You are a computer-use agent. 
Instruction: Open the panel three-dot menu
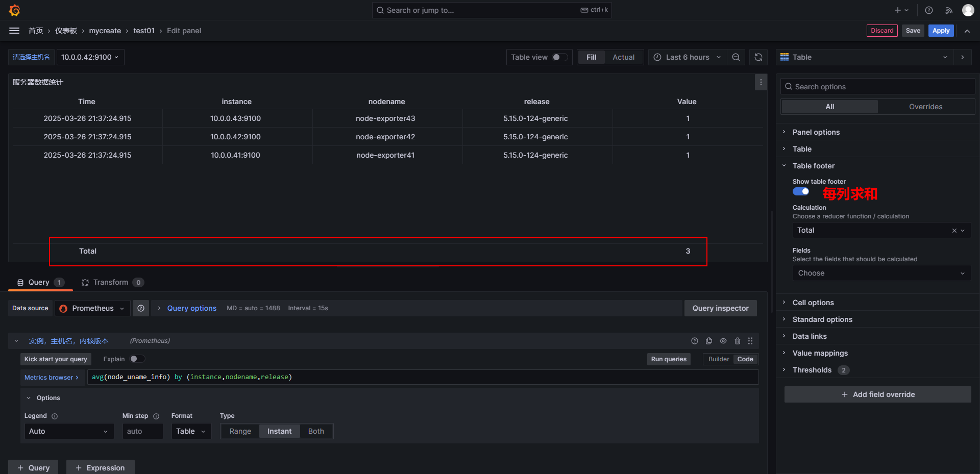coord(761,82)
